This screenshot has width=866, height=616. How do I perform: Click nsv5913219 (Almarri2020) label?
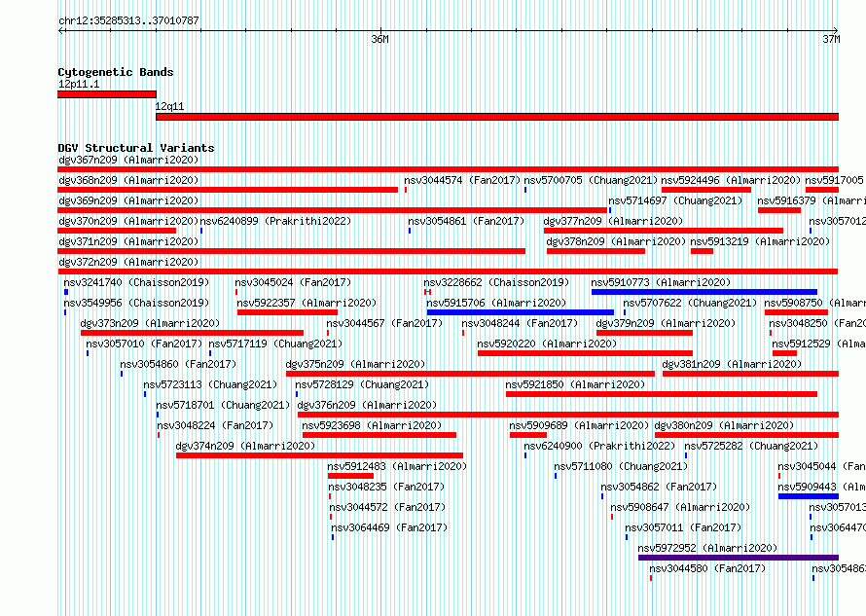(x=760, y=241)
